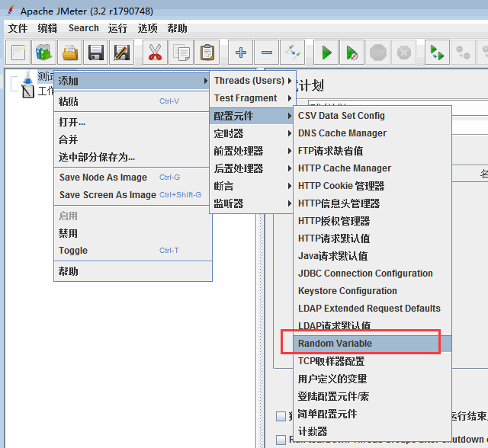Screen dimensions: 488x448
Task: Choose 粘贴 in context menu
Action: 132,101
